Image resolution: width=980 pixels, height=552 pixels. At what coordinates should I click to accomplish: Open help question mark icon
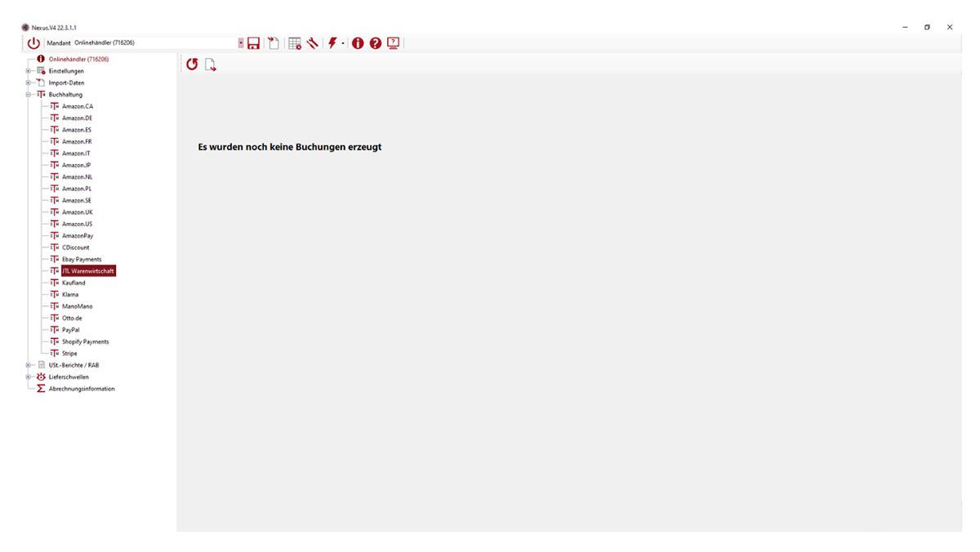[376, 43]
